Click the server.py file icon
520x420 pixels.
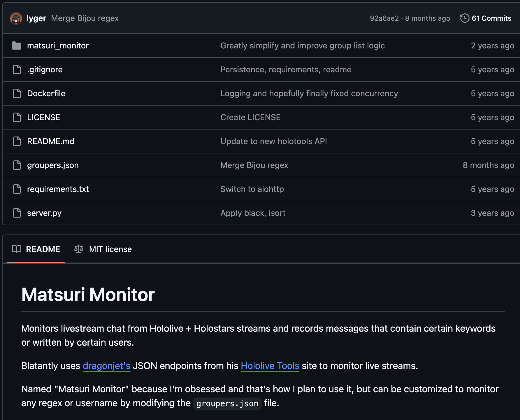(x=17, y=213)
